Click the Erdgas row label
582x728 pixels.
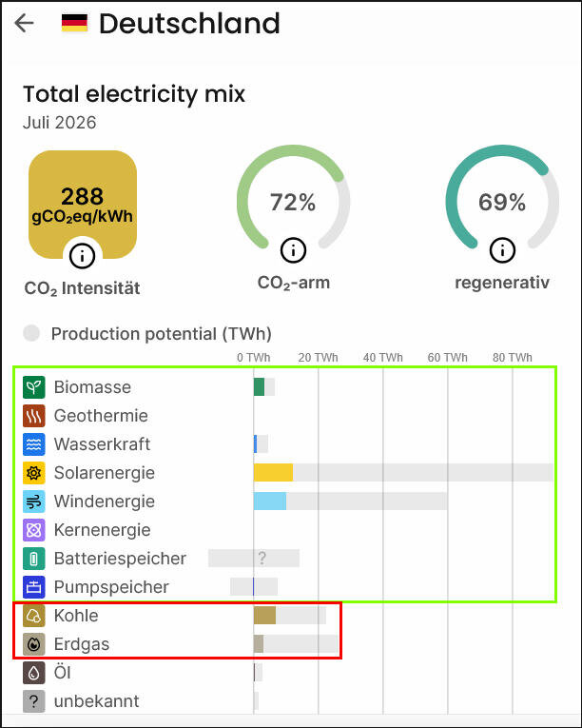point(82,644)
